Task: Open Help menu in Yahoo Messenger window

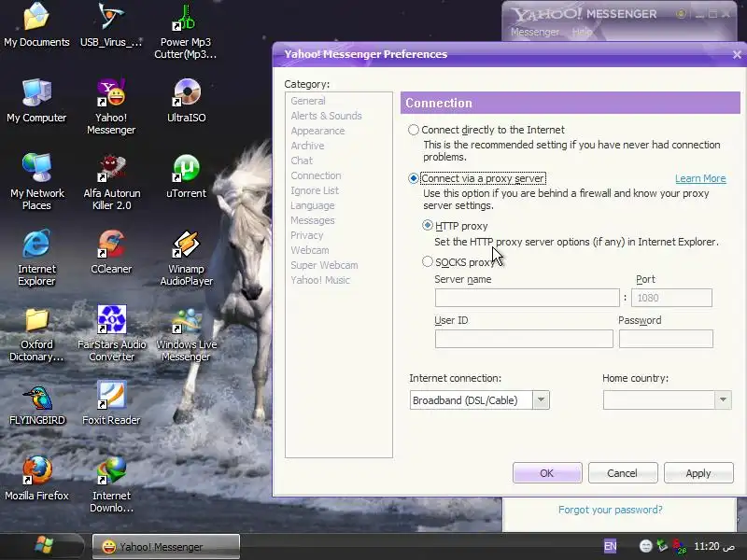Action: click(582, 32)
